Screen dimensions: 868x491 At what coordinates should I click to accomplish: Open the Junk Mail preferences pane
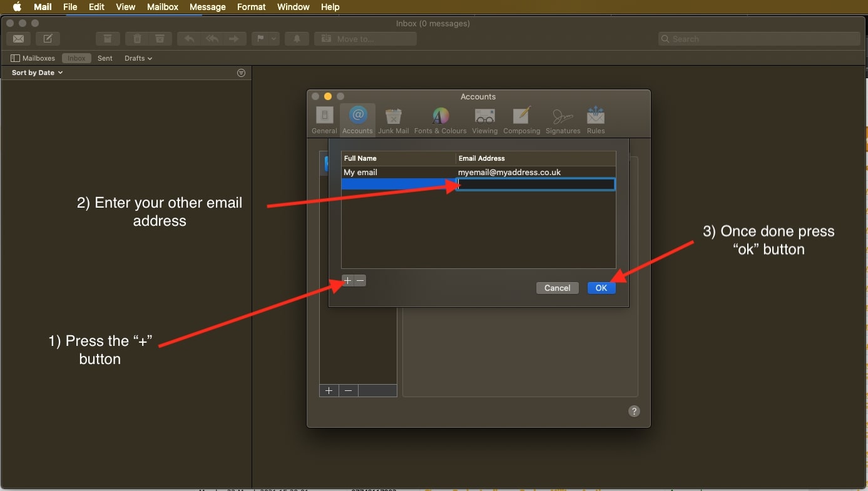tap(393, 119)
